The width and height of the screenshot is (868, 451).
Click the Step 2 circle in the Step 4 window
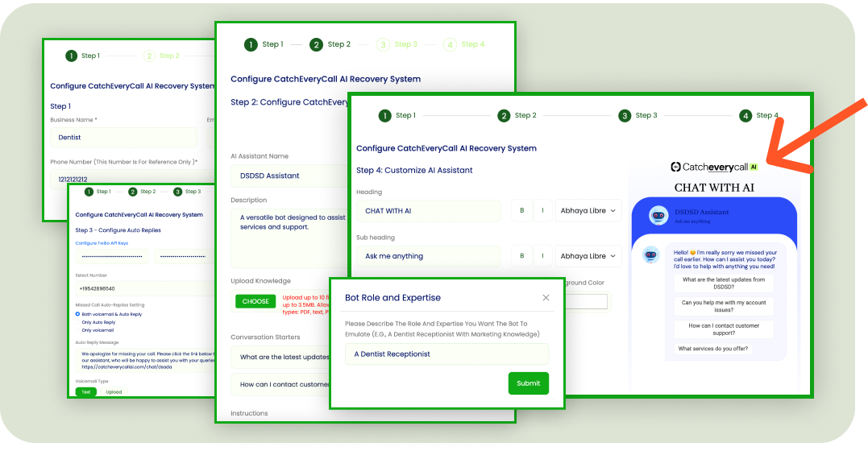pos(503,116)
